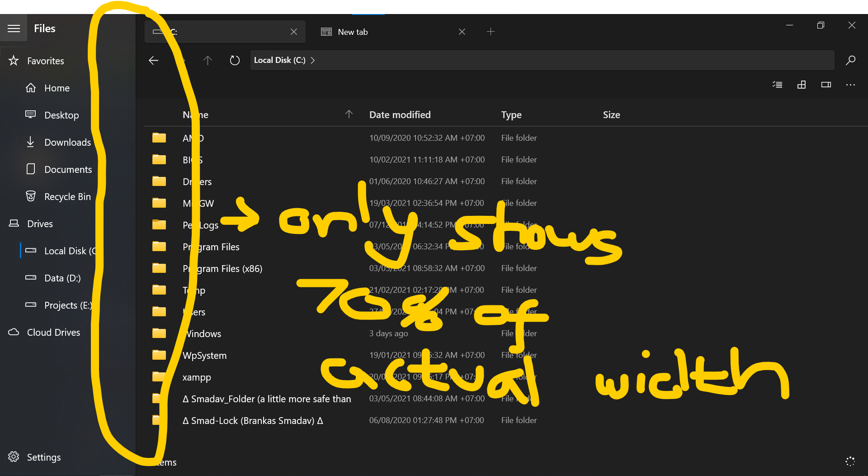Open the Windows folder
This screenshot has width=868, height=476.
point(203,333)
